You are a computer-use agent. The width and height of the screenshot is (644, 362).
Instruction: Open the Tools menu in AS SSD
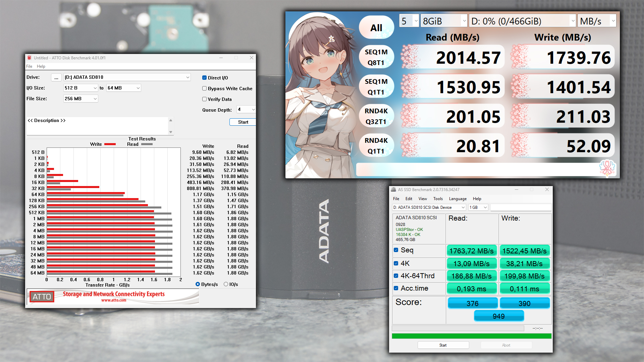point(438,199)
